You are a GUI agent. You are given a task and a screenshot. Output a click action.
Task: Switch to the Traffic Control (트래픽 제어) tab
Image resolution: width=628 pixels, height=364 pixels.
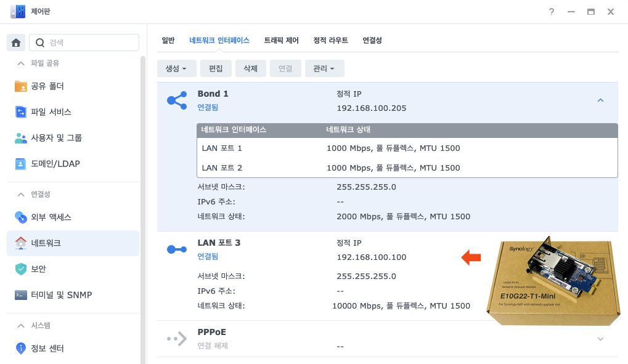[281, 40]
